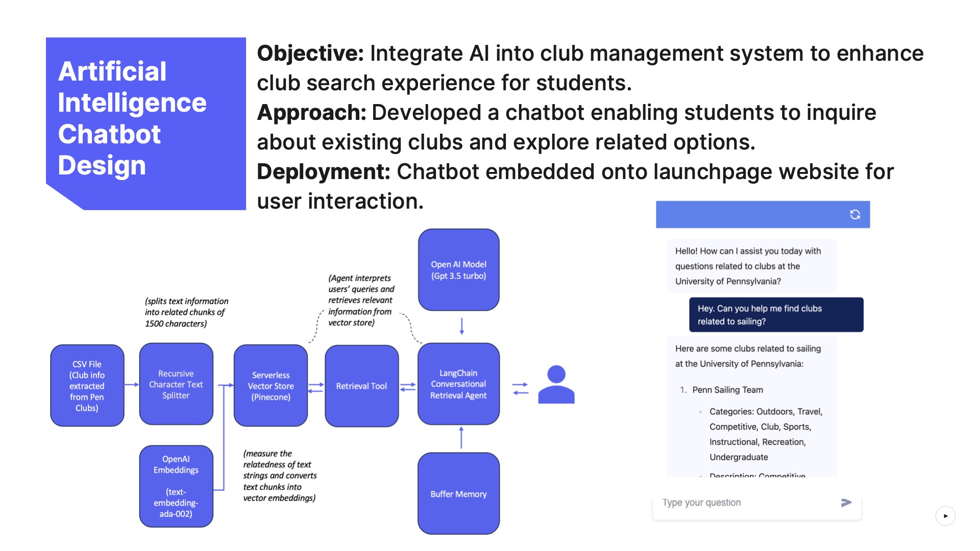Click the OpenAI Embeddings box
The height and width of the screenshot is (551, 980).
[x=176, y=486]
